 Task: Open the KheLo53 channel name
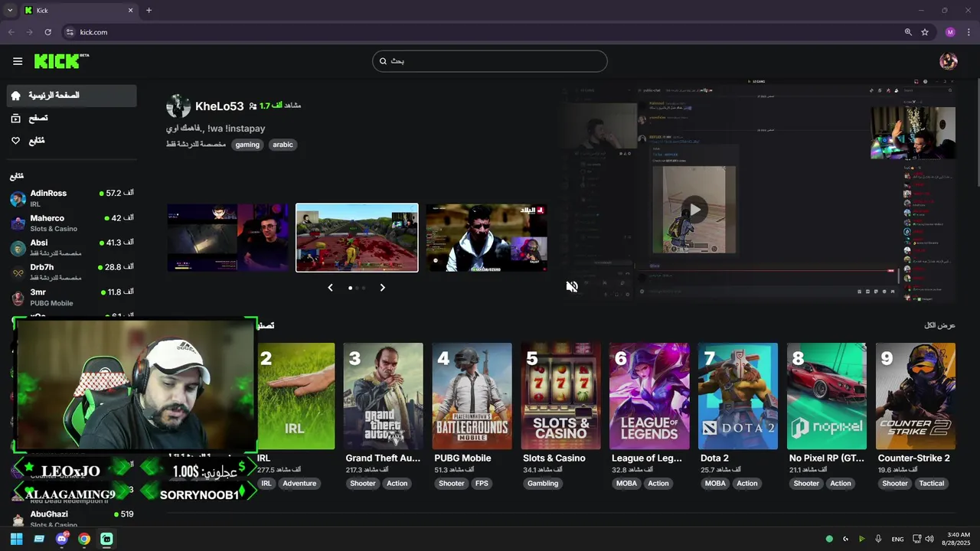click(x=219, y=106)
